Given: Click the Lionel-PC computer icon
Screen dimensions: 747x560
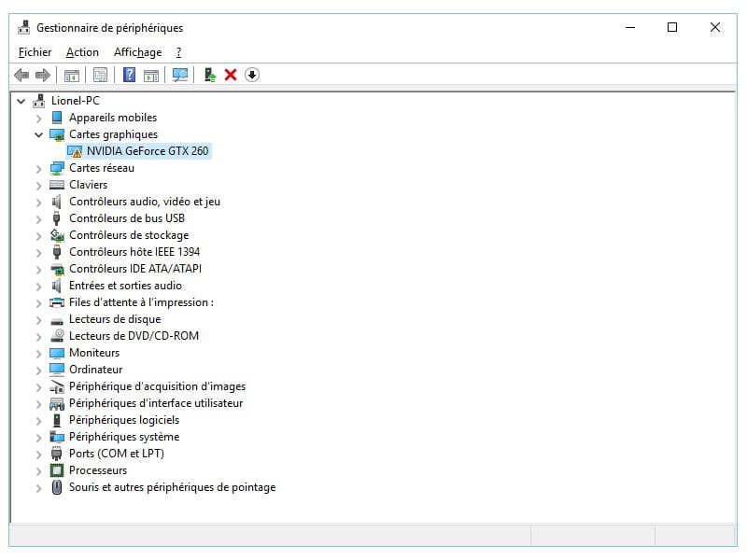Looking at the screenshot, I should point(38,101).
